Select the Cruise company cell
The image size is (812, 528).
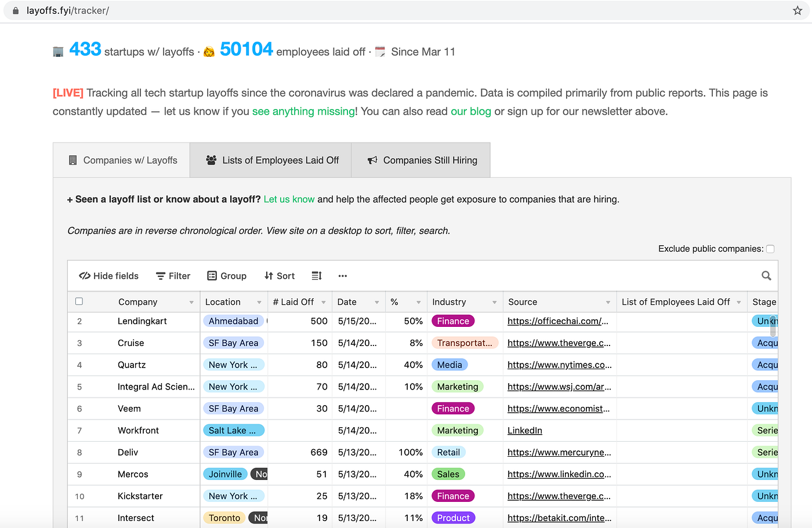coord(130,343)
